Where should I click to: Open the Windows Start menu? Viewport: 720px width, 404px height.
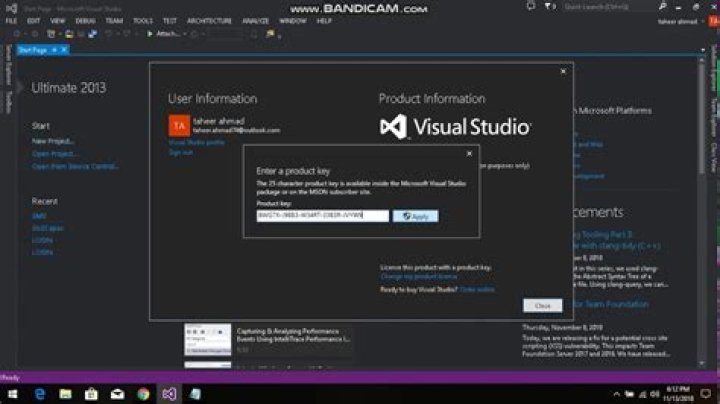[x=12, y=394]
